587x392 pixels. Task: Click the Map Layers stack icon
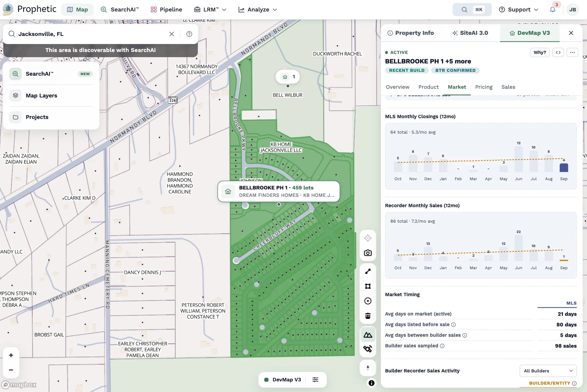coord(16,95)
